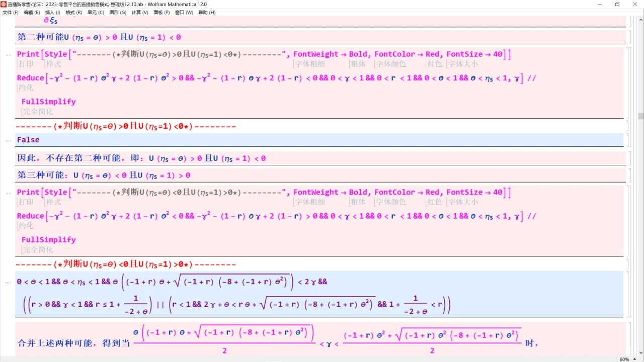The width and height of the screenshot is (644, 362).
Task: Click the Wolfram Mathematica app icon in title bar
Action: tap(4, 4)
